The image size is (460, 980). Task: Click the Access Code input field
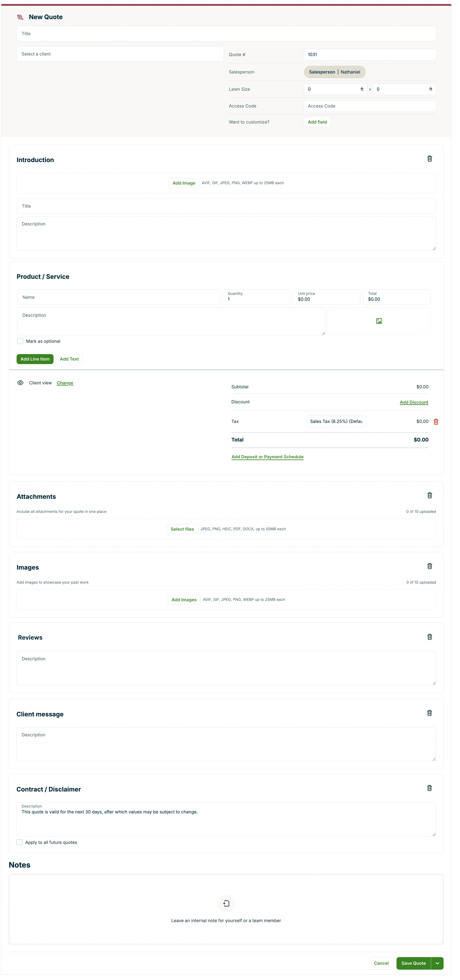370,106
